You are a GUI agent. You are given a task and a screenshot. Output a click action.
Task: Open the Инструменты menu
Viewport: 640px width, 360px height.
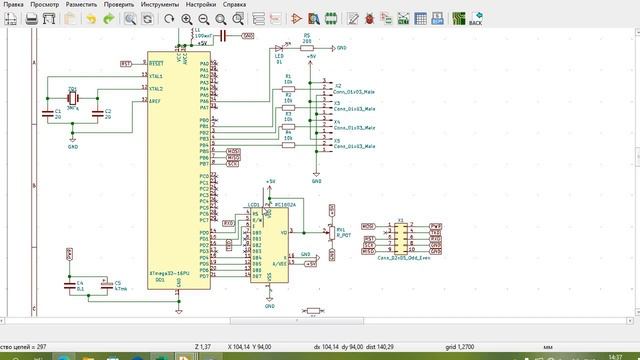click(x=160, y=4)
